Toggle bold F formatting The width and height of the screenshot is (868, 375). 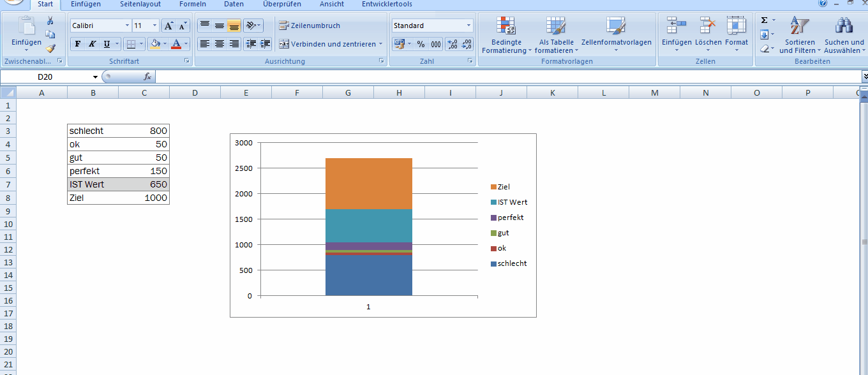point(78,44)
